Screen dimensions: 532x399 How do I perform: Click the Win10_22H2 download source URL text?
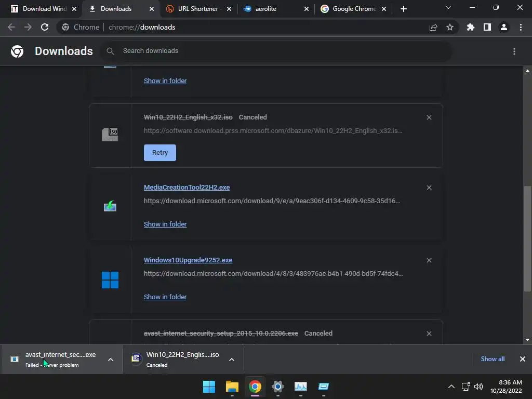pyautogui.click(x=273, y=130)
